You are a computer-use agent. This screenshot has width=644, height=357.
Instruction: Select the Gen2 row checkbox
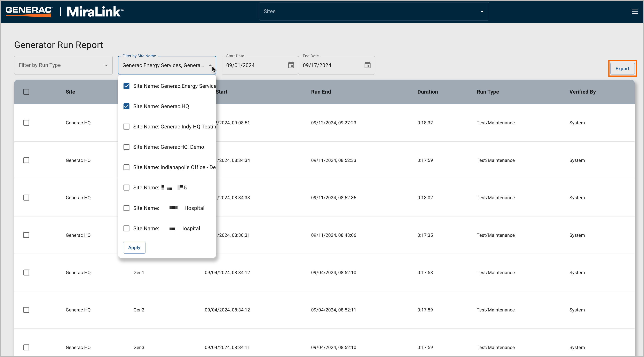[x=26, y=310]
